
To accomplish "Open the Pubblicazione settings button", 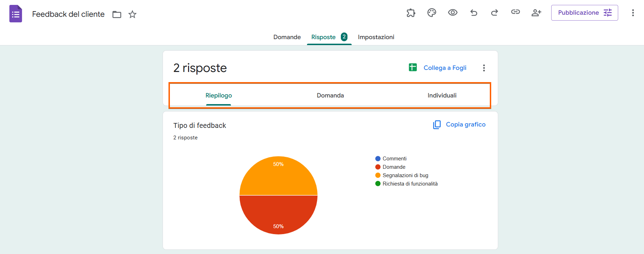I will pos(585,13).
